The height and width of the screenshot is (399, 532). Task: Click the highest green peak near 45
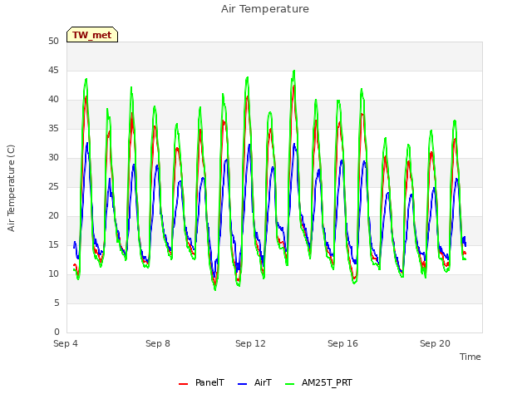[x=294, y=71]
